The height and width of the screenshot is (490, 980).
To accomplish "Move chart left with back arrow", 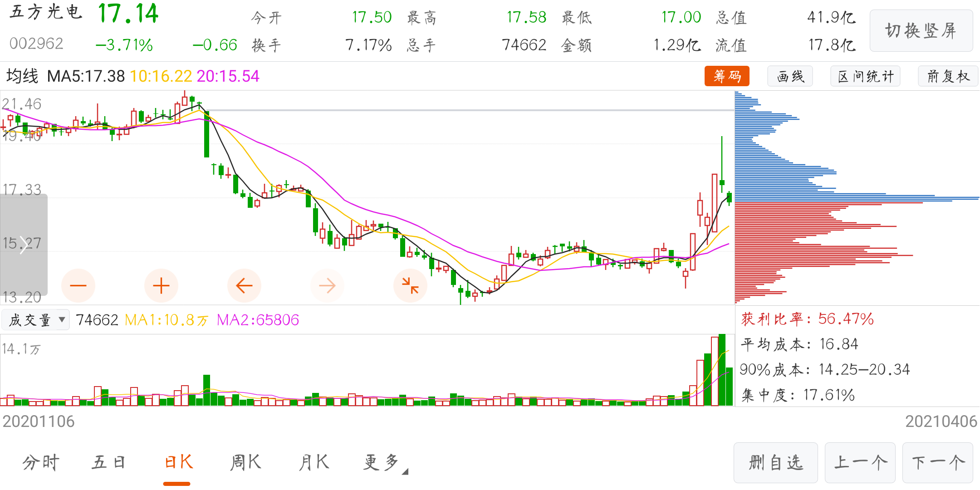I will 244,285.
